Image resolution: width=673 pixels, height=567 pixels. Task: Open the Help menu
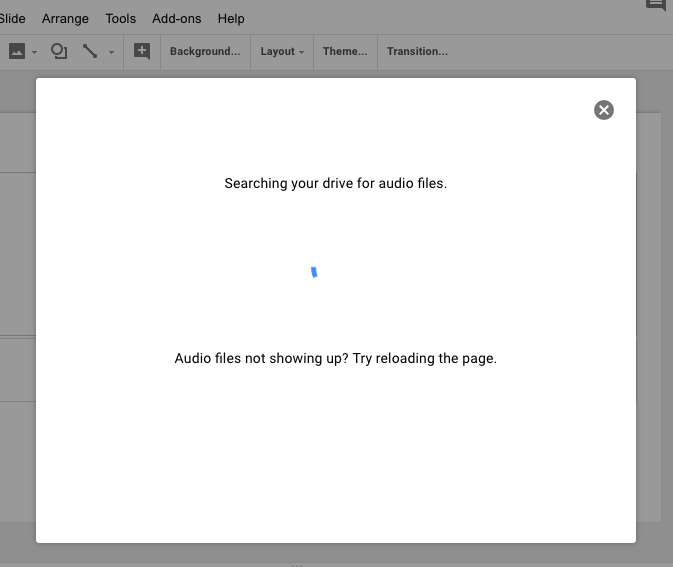click(x=231, y=19)
